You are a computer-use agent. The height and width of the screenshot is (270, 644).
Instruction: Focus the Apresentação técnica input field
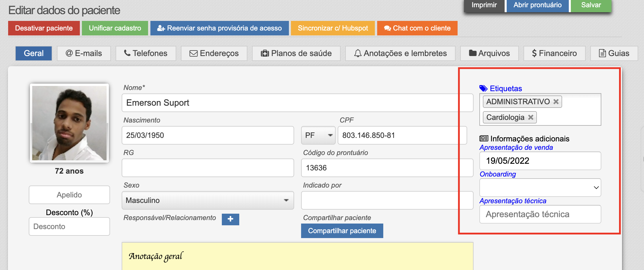point(540,214)
